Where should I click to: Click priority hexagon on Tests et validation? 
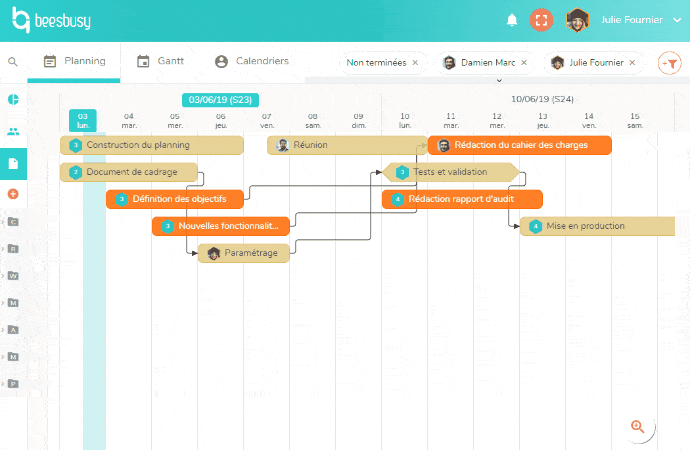(x=402, y=172)
